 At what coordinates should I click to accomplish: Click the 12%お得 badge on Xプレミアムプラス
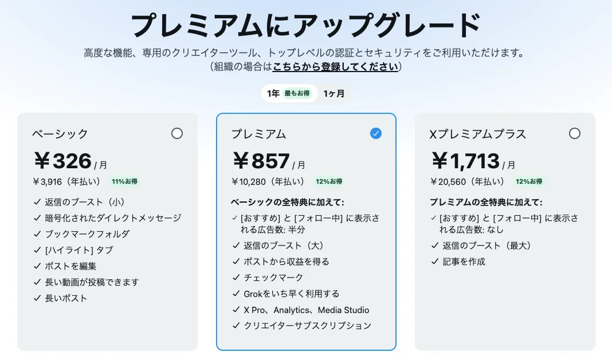529,180
